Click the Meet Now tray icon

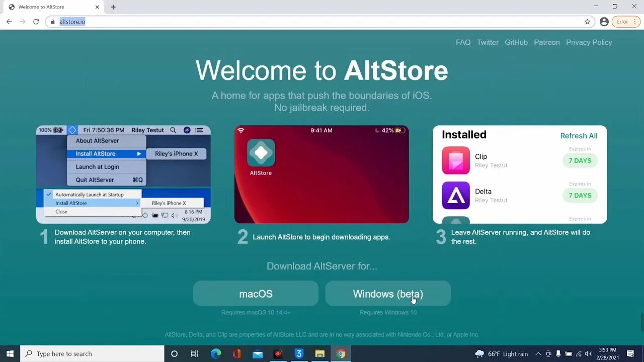click(x=548, y=354)
